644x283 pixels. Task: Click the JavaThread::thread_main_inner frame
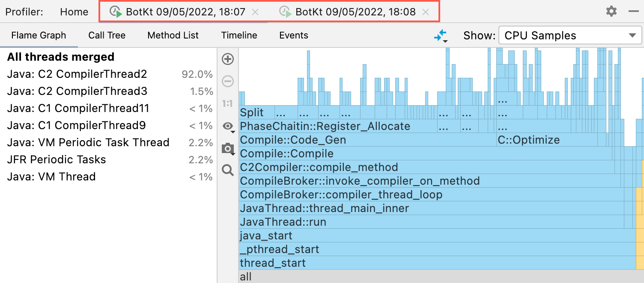coord(431,208)
